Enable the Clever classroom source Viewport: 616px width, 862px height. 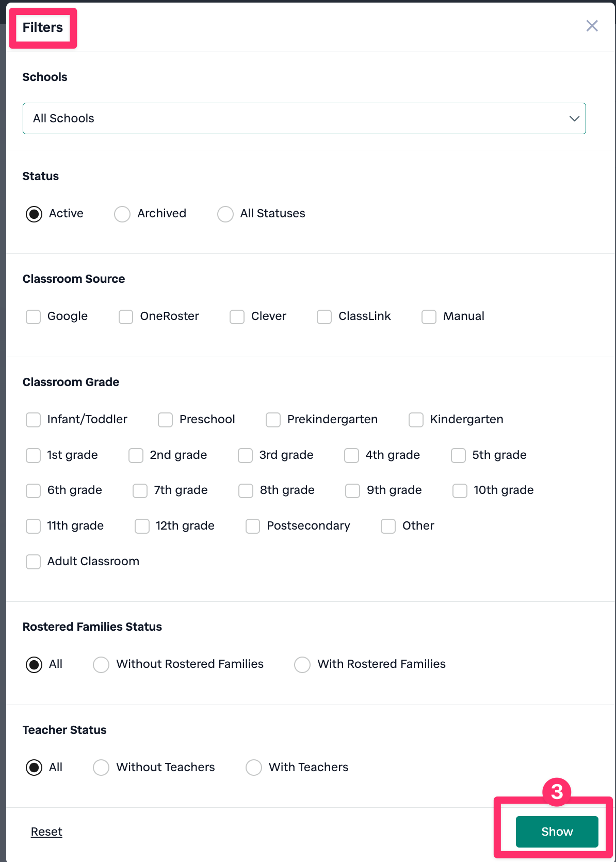click(237, 316)
